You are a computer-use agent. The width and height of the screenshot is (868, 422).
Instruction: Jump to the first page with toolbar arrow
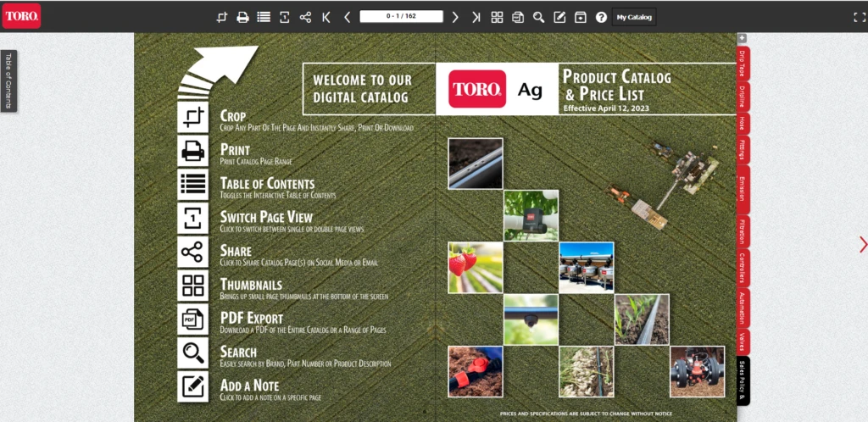click(x=326, y=17)
